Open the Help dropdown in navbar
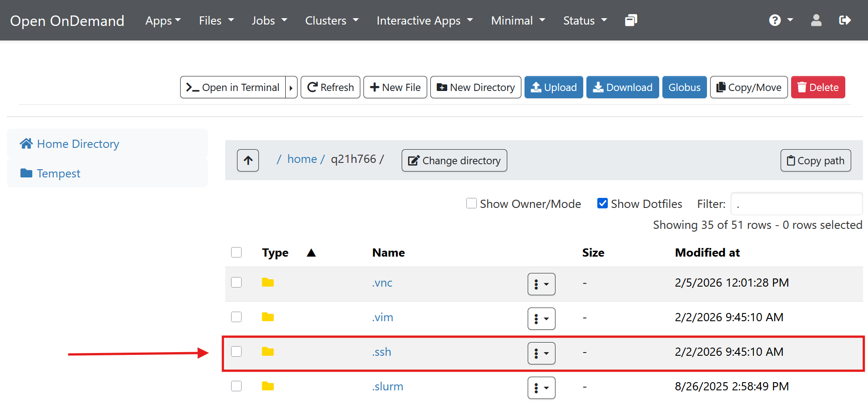The height and width of the screenshot is (404, 868). coord(781,20)
